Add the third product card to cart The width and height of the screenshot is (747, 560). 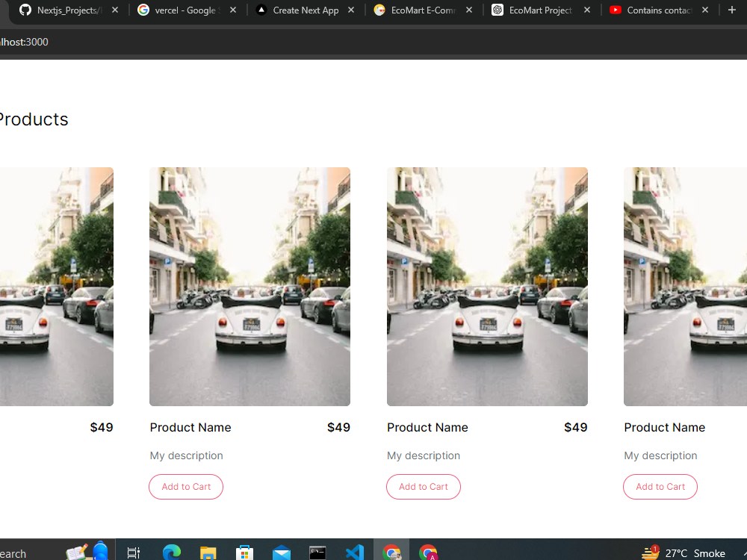(x=423, y=487)
